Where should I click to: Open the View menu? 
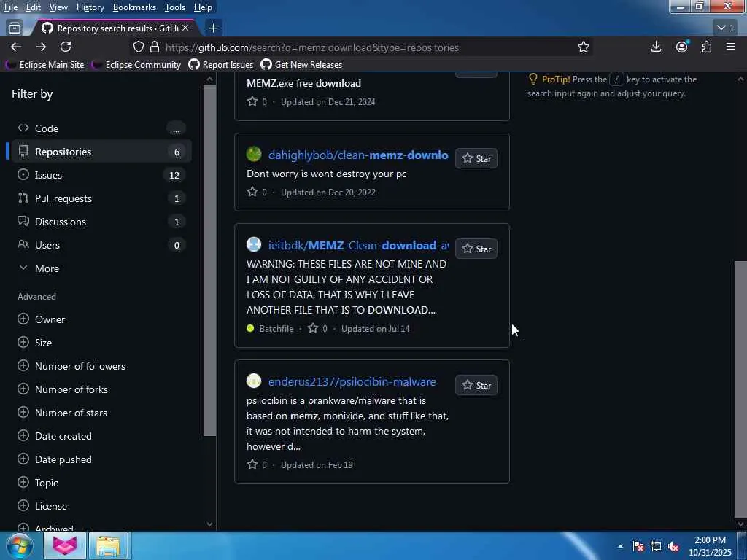point(58,7)
